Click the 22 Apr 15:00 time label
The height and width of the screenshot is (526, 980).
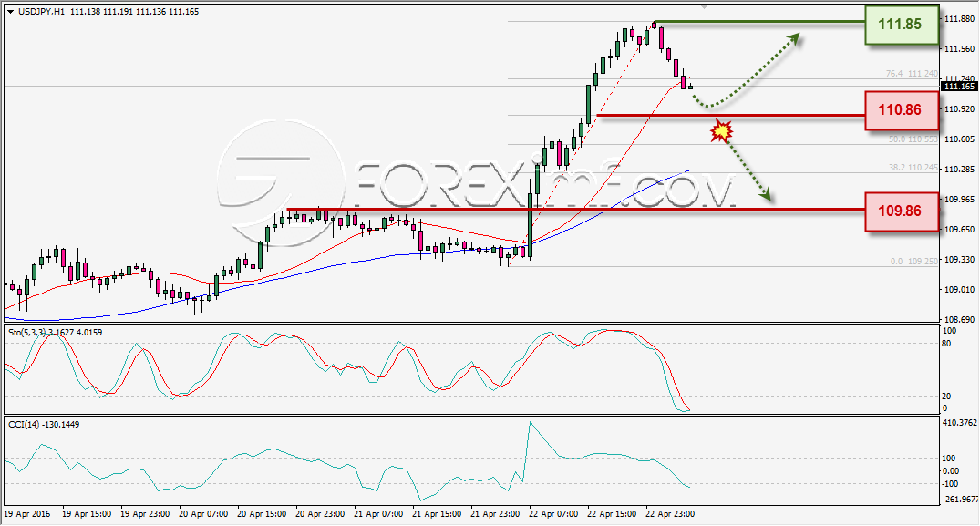click(612, 514)
